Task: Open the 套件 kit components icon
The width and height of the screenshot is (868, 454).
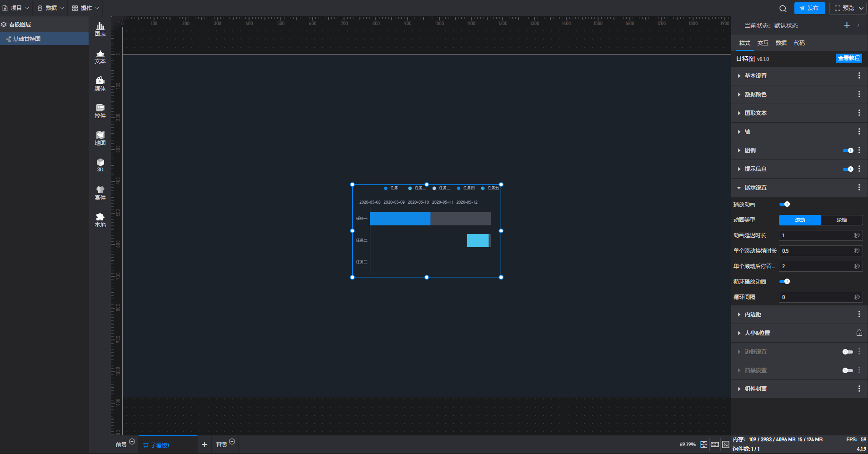Action: coord(100,193)
